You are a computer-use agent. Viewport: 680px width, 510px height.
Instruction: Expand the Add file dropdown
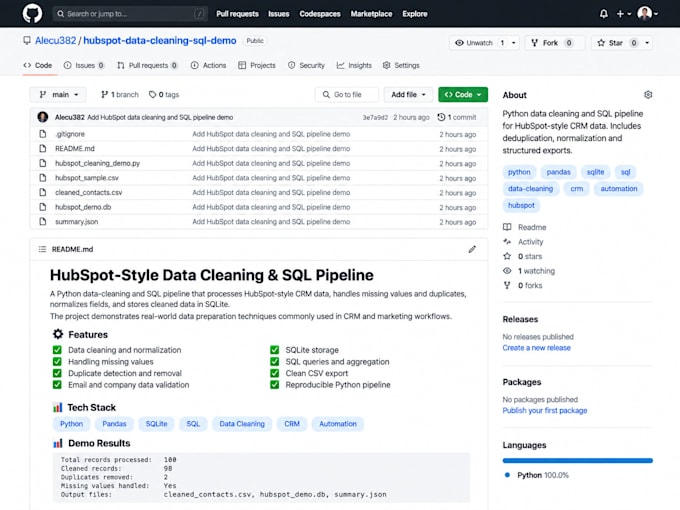pyautogui.click(x=408, y=95)
